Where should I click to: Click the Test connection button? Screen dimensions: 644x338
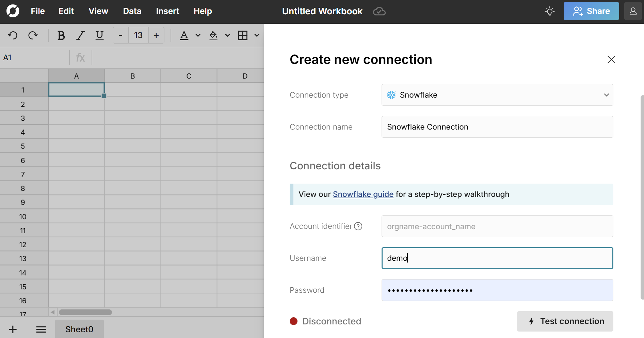coord(565,321)
